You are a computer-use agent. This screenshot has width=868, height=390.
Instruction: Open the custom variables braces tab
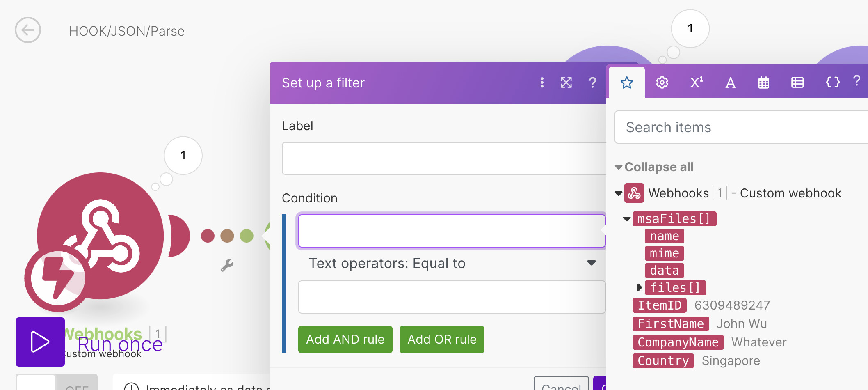832,83
